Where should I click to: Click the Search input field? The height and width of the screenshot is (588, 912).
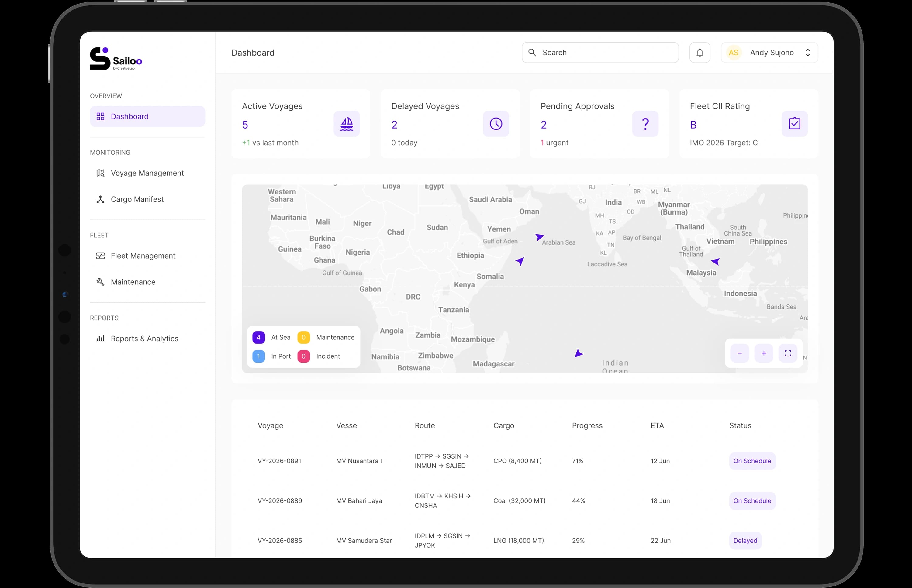[x=600, y=53]
